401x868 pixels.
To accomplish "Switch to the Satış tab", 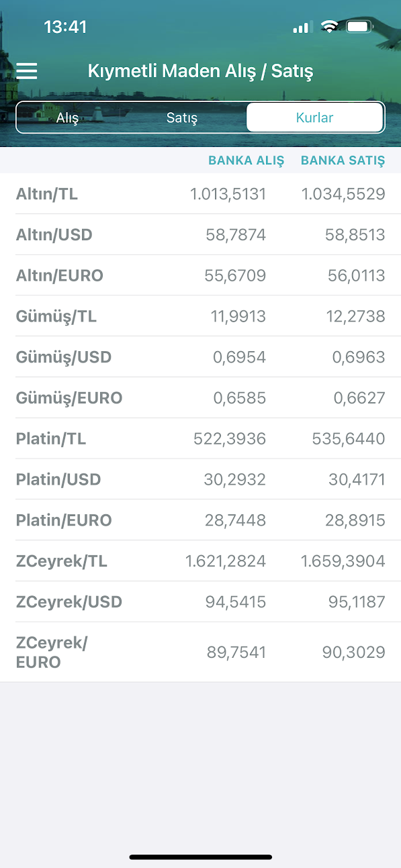I will pyautogui.click(x=182, y=118).
